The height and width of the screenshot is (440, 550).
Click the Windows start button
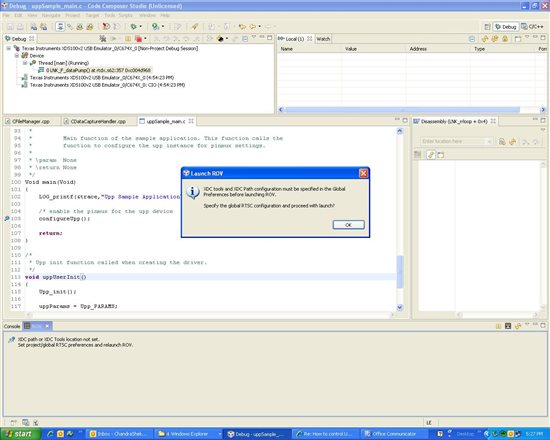(20, 434)
